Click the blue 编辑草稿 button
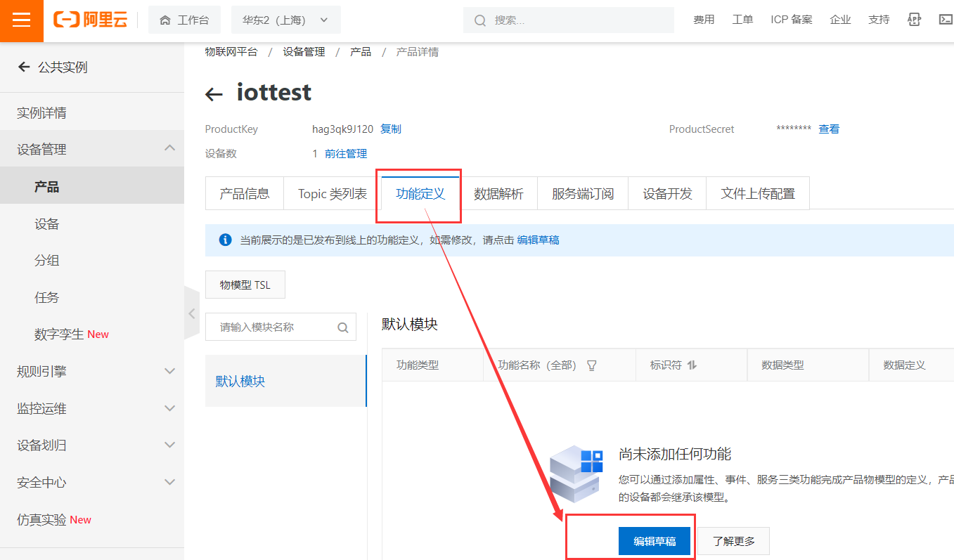Image resolution: width=954 pixels, height=560 pixels. (655, 541)
